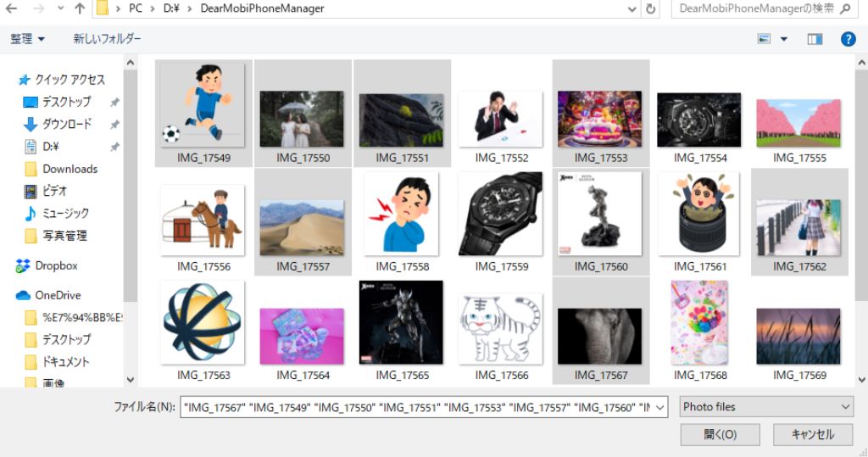
Task: Refresh the folder contents
Action: (x=650, y=8)
